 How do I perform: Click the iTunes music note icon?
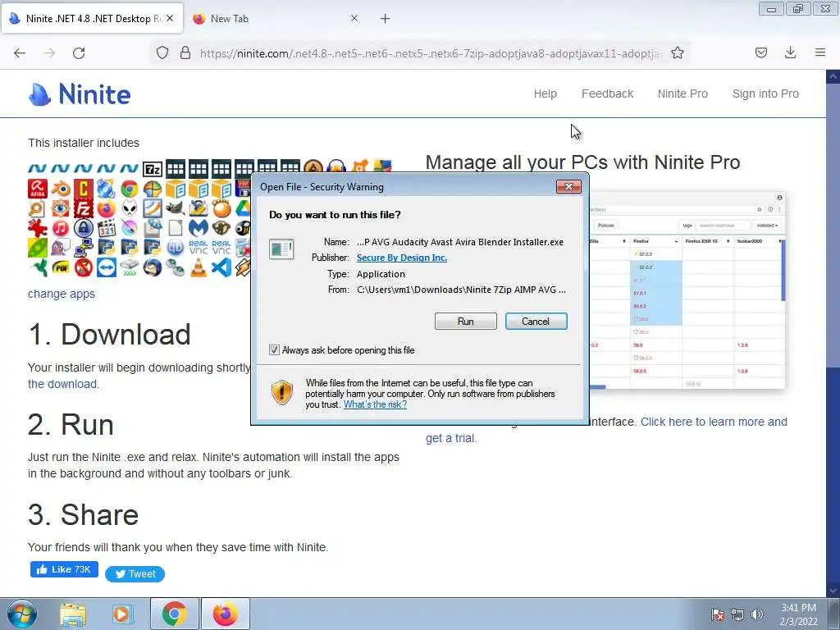[x=61, y=228]
